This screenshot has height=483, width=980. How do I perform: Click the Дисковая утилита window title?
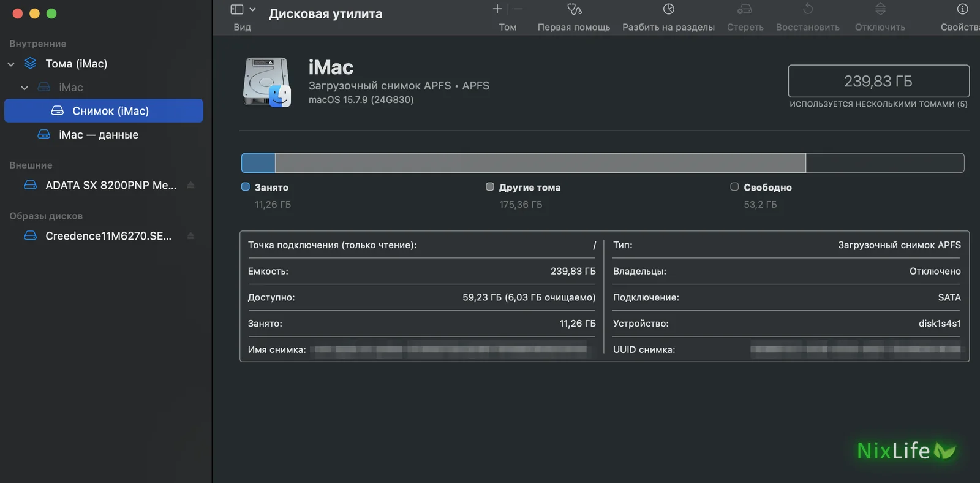pyautogui.click(x=325, y=13)
